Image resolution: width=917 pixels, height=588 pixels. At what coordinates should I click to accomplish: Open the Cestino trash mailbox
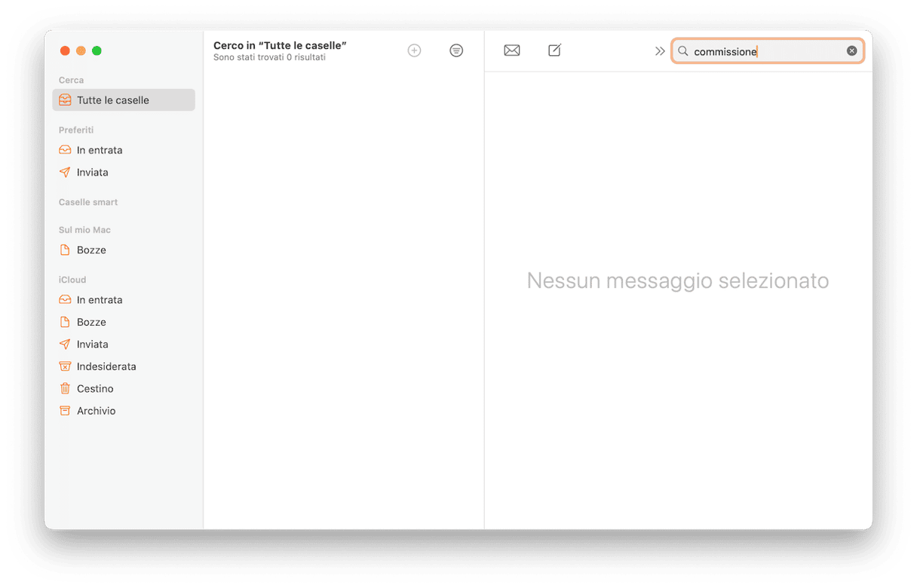pos(124,389)
